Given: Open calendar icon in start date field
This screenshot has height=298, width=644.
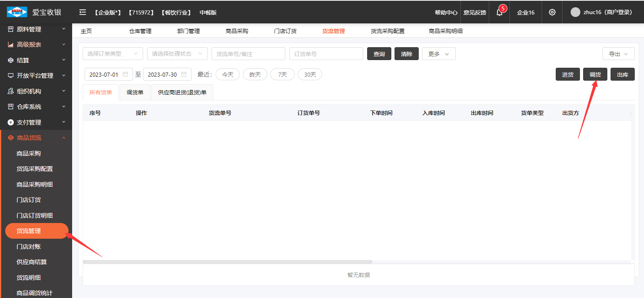Looking at the screenshot, I should (125, 74).
